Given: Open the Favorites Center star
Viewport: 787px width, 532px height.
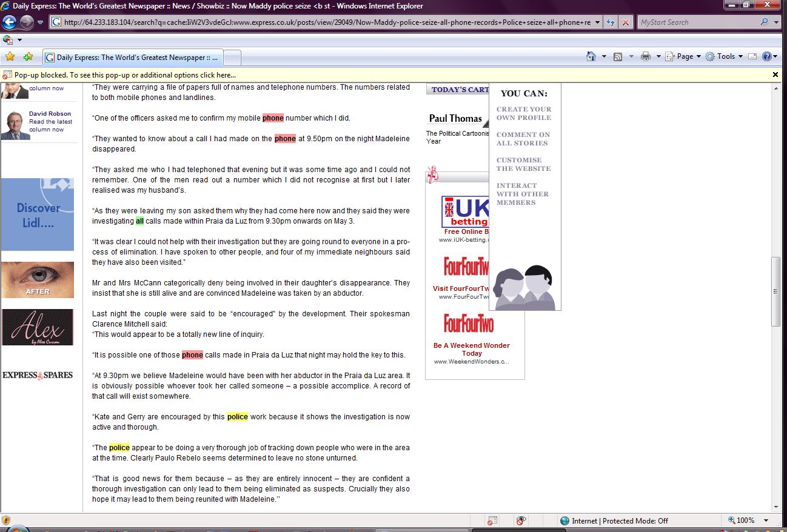Looking at the screenshot, I should (x=10, y=57).
